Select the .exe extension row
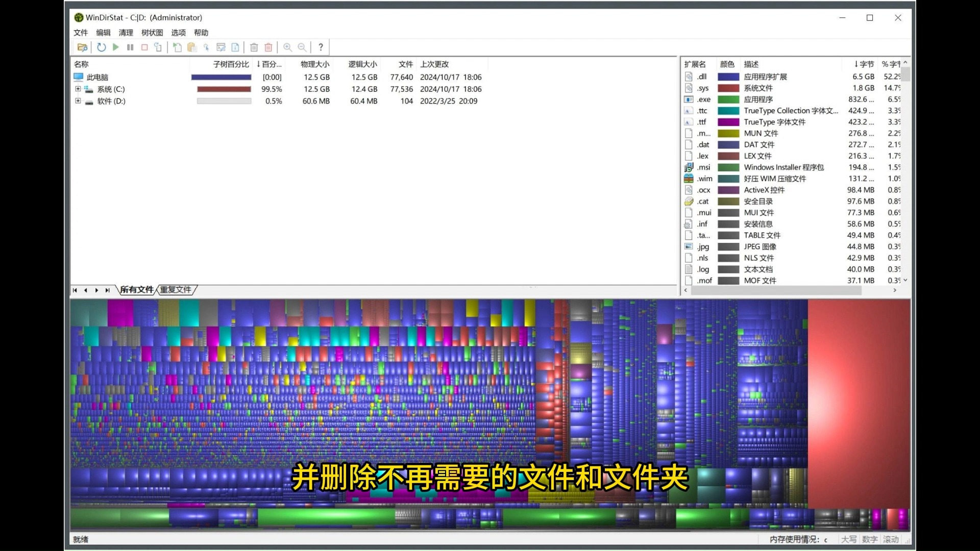The height and width of the screenshot is (551, 980). coord(766,99)
